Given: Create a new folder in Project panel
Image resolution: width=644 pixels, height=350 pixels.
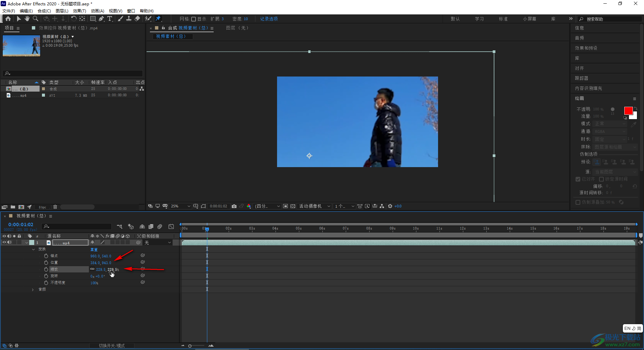Looking at the screenshot, I should [x=13, y=207].
